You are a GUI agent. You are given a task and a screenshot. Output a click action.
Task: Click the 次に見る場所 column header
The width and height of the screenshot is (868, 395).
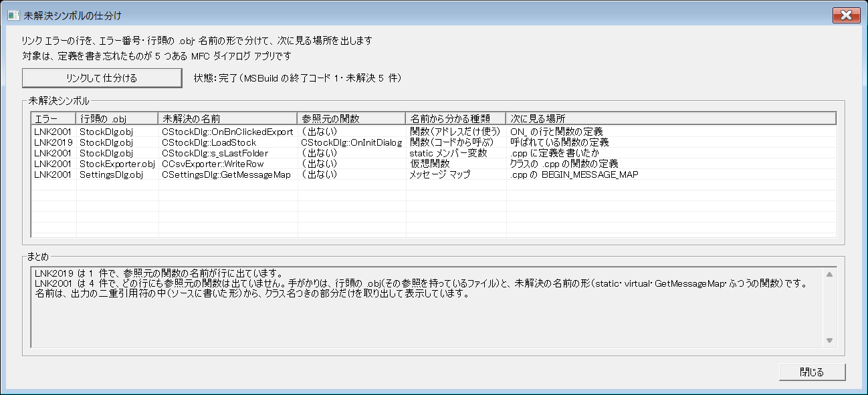coord(671,118)
